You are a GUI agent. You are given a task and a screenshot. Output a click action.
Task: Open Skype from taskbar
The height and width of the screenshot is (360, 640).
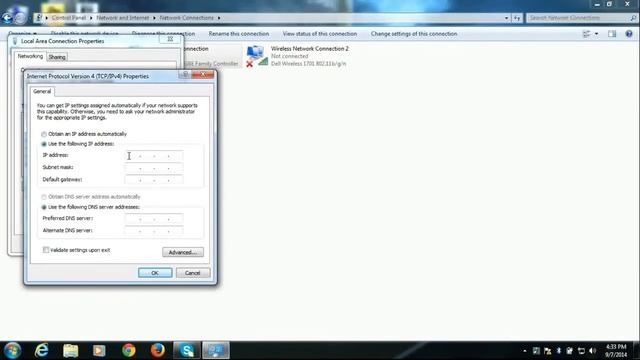[187, 351]
